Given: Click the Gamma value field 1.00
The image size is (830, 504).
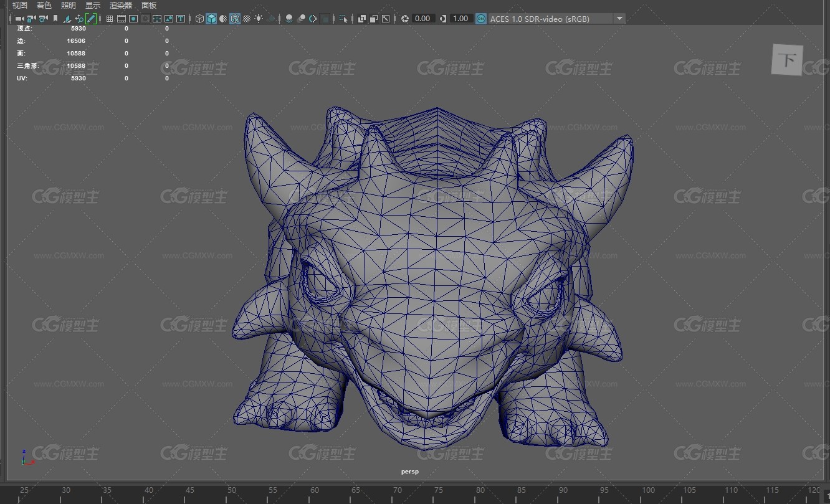Looking at the screenshot, I should point(460,19).
